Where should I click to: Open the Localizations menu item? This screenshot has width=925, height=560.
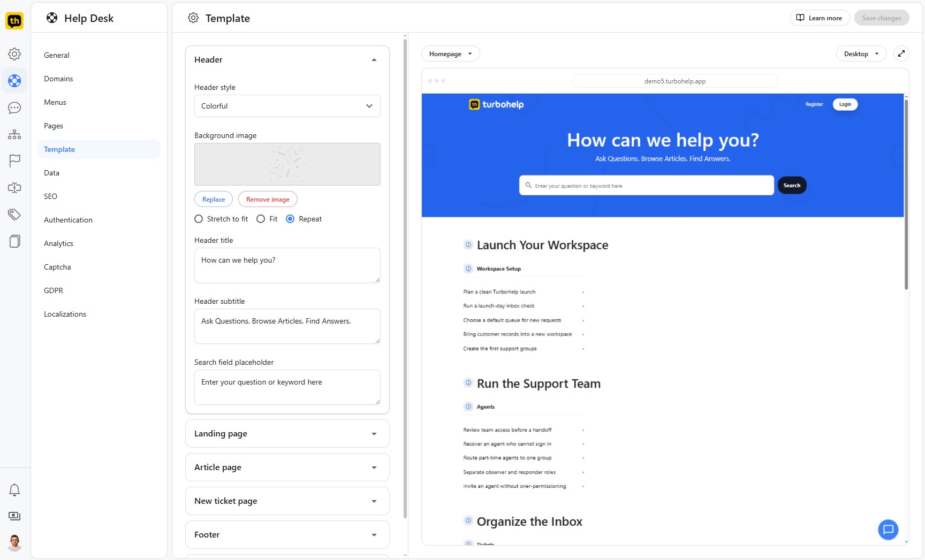tap(99, 314)
